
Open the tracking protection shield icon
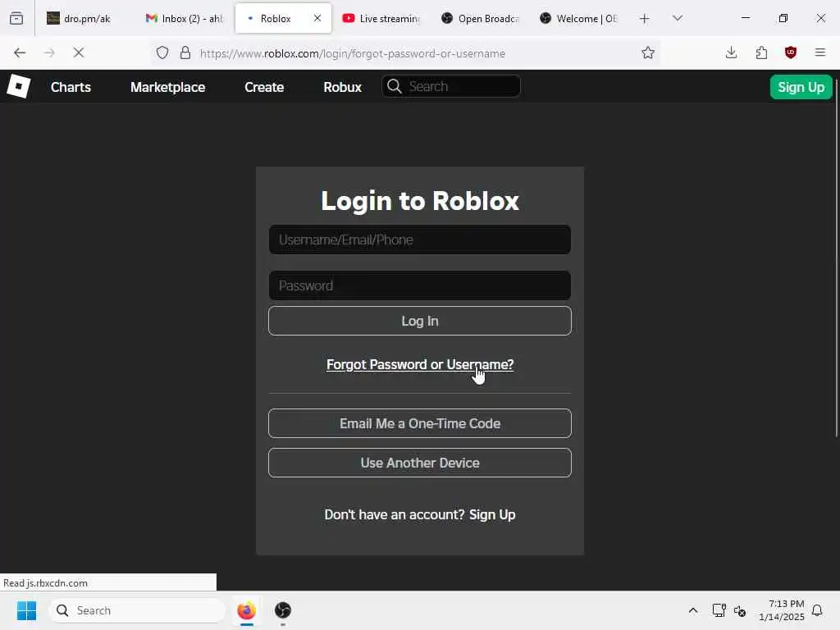(162, 52)
